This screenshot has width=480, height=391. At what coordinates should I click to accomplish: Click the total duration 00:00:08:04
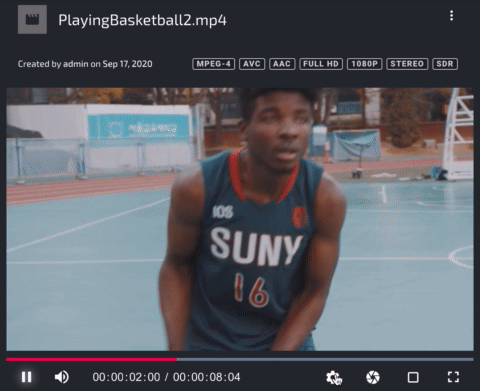tap(206, 377)
